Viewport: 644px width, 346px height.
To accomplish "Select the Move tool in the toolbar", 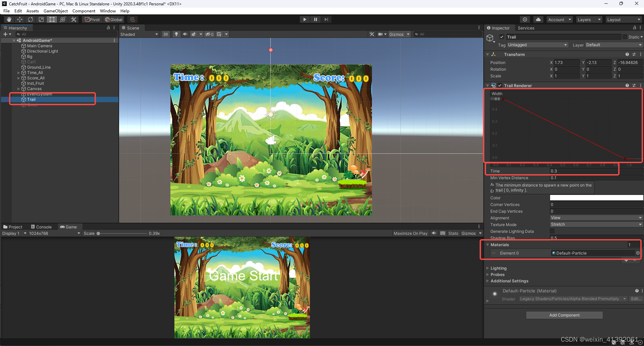I will (x=20, y=19).
